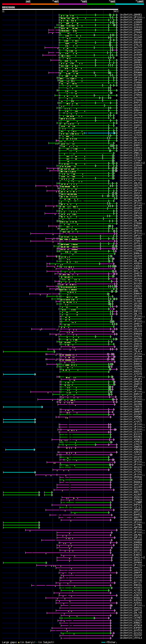Select subject label UniRef100_Q9LHF1

pyautogui.click(x=131, y=379)
